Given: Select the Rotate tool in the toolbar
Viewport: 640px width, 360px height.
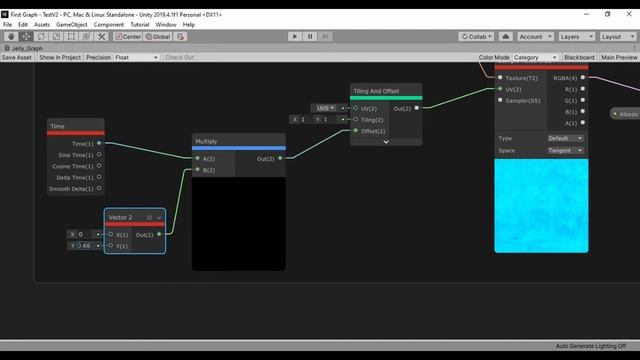Looking at the screenshot, I should pyautogui.click(x=41, y=37).
